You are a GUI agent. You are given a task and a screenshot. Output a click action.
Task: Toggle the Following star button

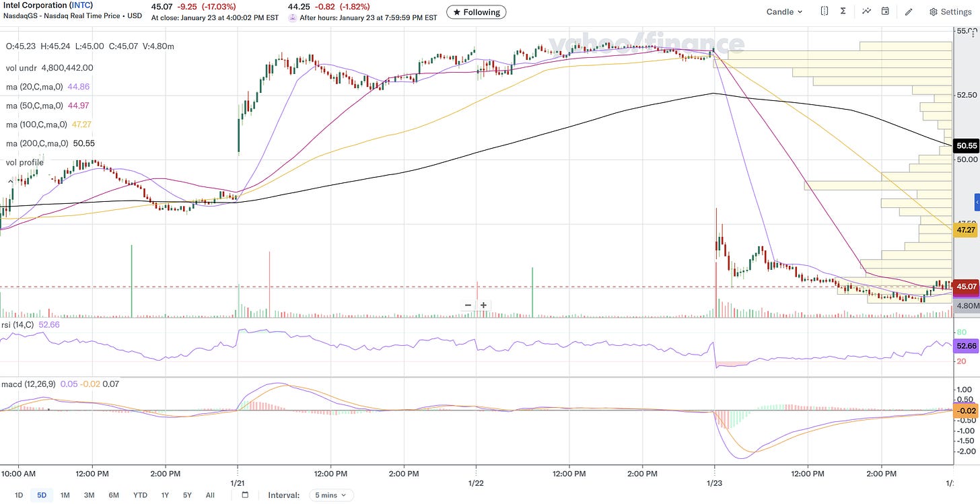click(477, 12)
